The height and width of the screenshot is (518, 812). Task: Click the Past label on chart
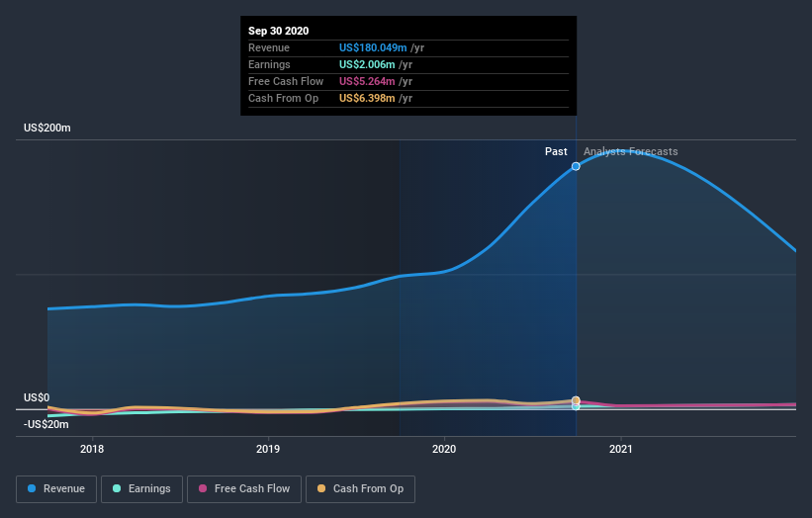pyautogui.click(x=556, y=151)
